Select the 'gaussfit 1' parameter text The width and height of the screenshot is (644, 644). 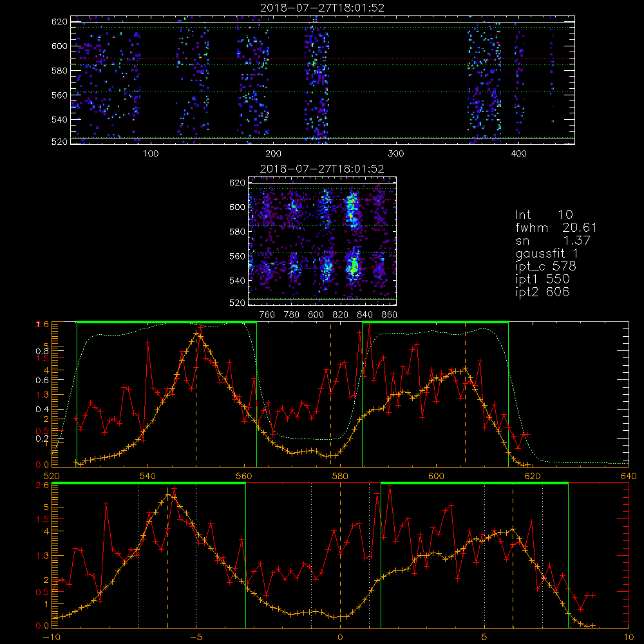tap(547, 253)
